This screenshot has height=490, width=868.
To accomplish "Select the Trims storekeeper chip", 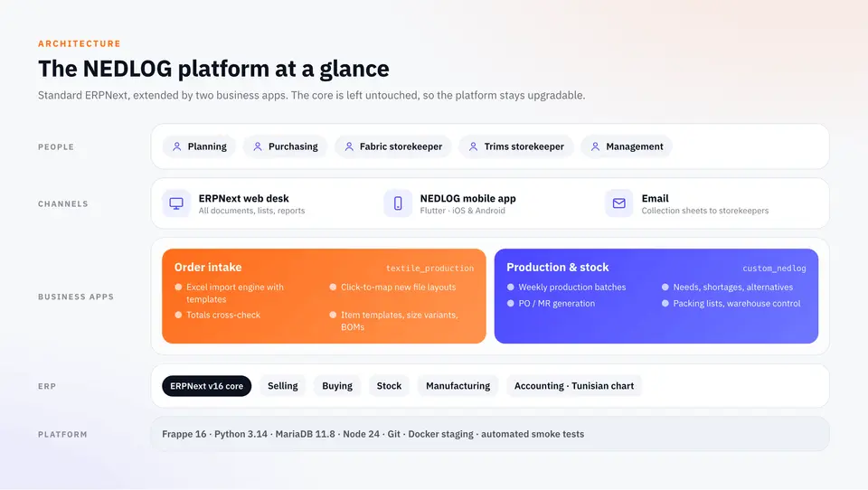I will tap(516, 146).
